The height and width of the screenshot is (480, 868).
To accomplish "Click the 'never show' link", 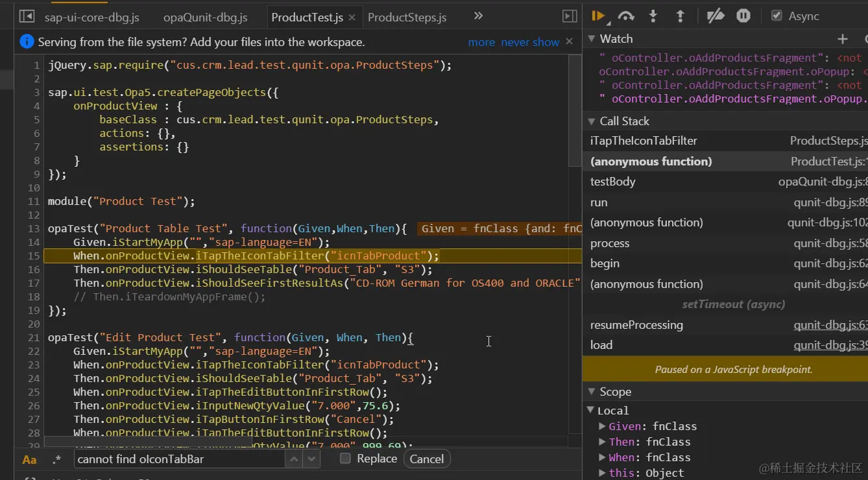I will click(x=530, y=42).
